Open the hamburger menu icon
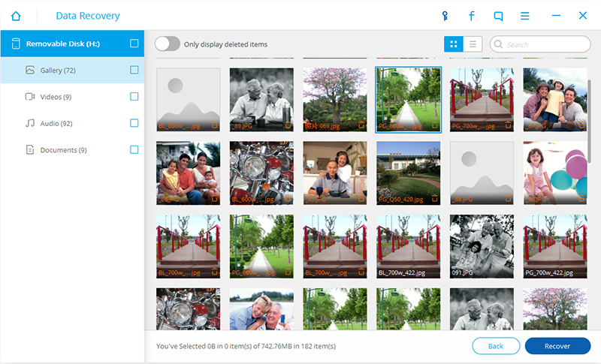The height and width of the screenshot is (364, 601). pos(525,16)
